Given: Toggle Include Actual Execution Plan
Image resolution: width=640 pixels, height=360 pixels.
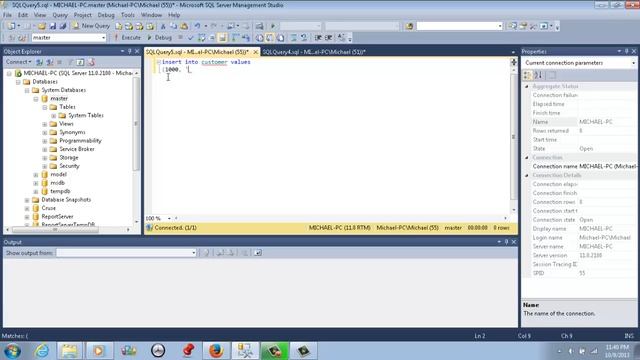Looking at the screenshot, I should pyautogui.click(x=236, y=38).
